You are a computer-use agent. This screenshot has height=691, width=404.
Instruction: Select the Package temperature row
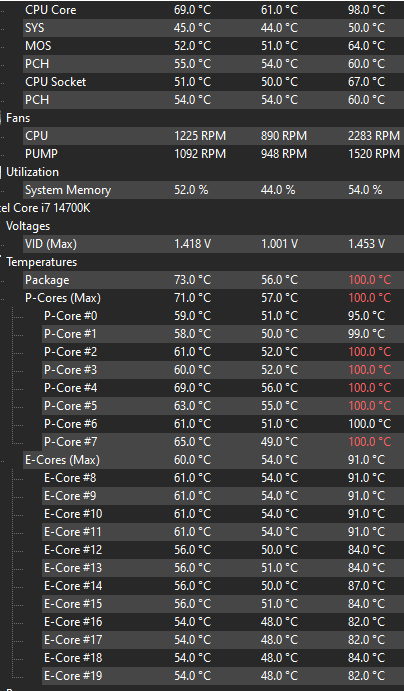213,280
